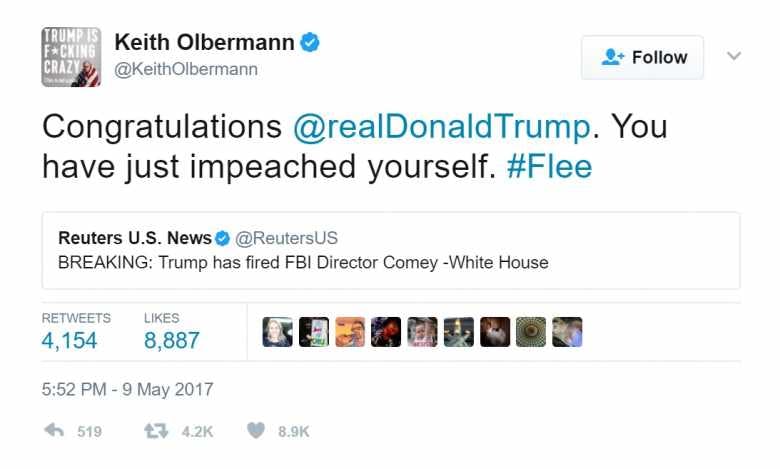Open the @realDonaldTrump mention link

click(441, 127)
